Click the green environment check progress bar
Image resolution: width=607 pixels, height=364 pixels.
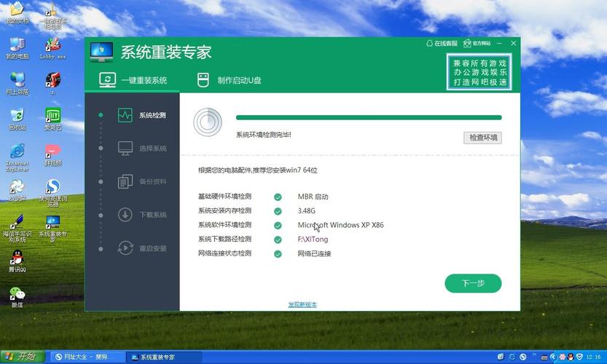click(x=368, y=117)
